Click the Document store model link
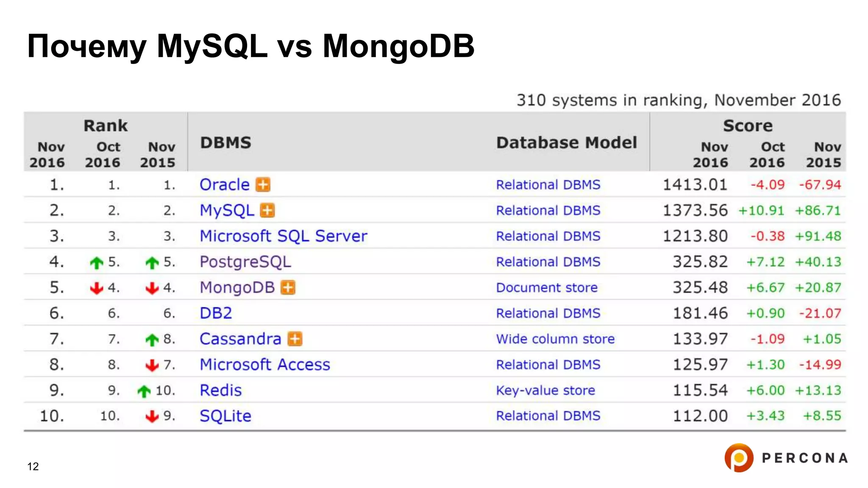Viewport: 868px width, 488px height. (x=546, y=288)
